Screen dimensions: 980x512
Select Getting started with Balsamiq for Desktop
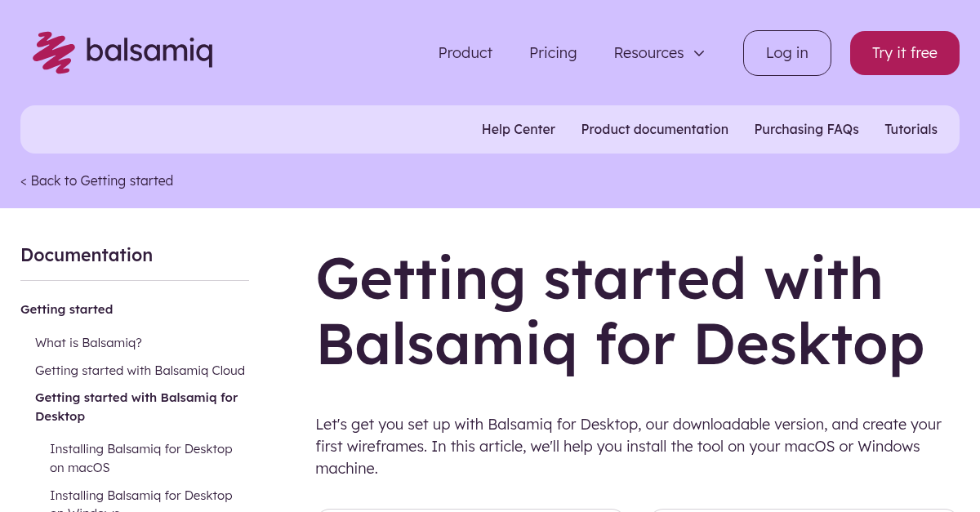pos(136,407)
